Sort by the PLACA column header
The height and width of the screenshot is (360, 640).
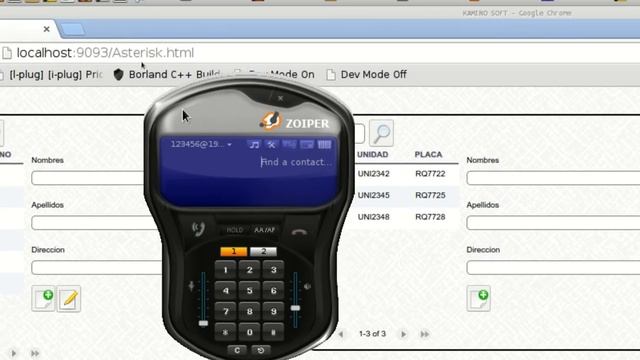click(x=429, y=155)
